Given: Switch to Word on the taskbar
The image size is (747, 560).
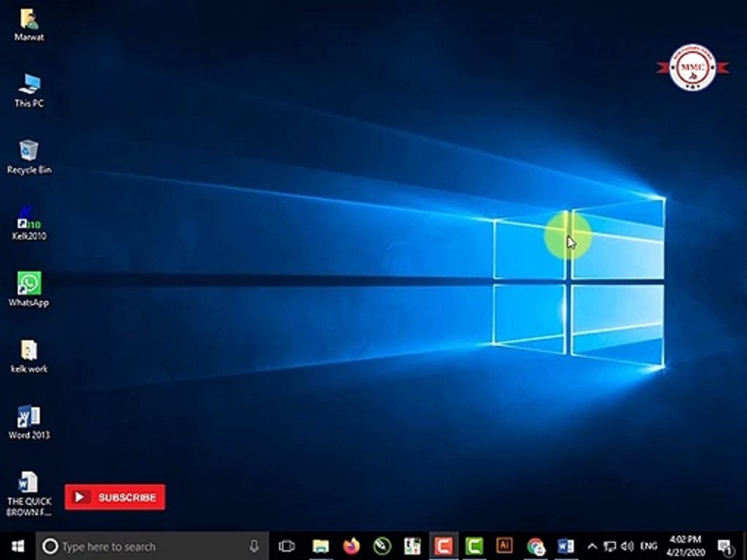Looking at the screenshot, I should click(x=566, y=546).
